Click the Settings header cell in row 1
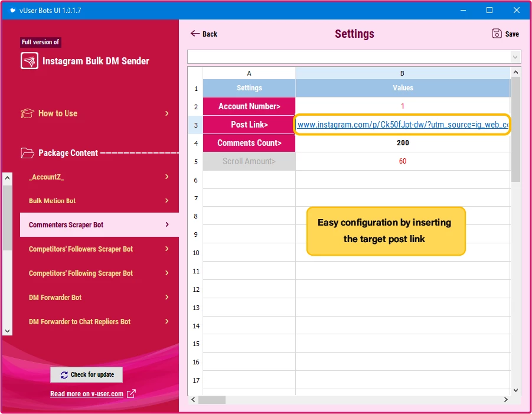The image size is (532, 414). pos(249,88)
